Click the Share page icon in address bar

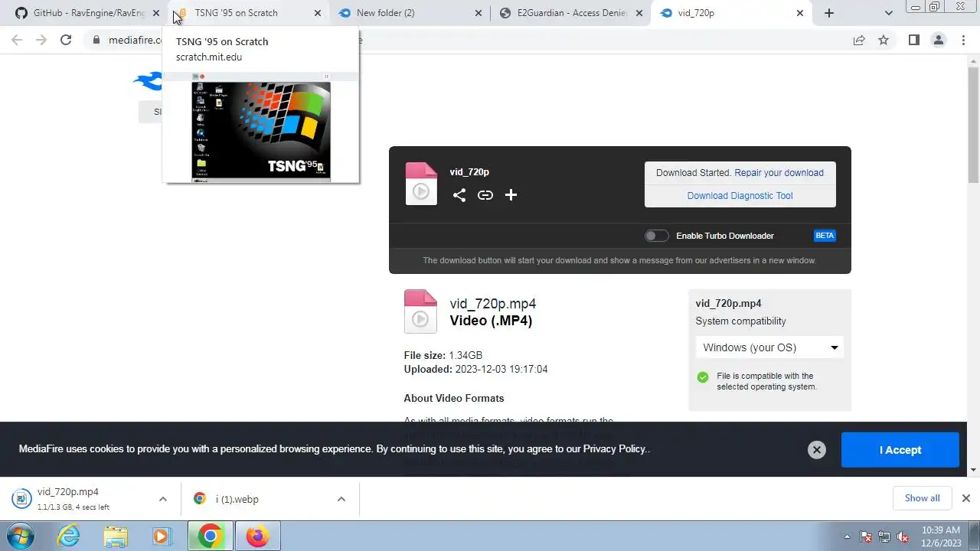(x=859, y=40)
